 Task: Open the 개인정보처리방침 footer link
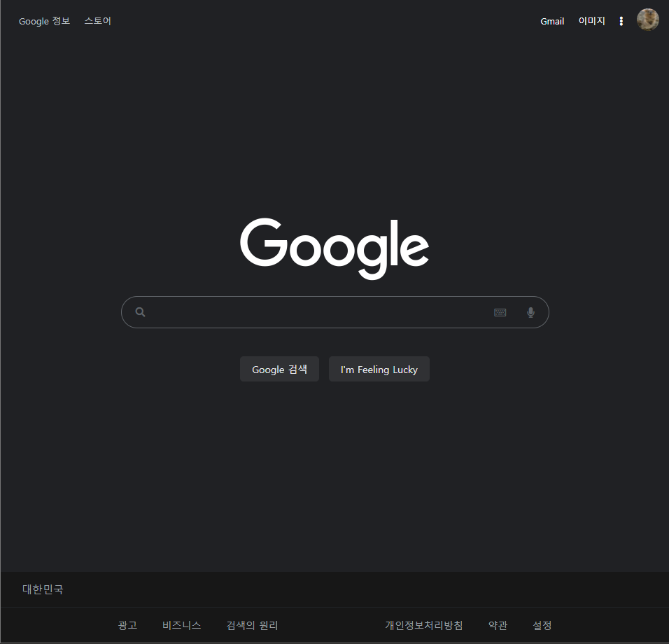coord(424,625)
